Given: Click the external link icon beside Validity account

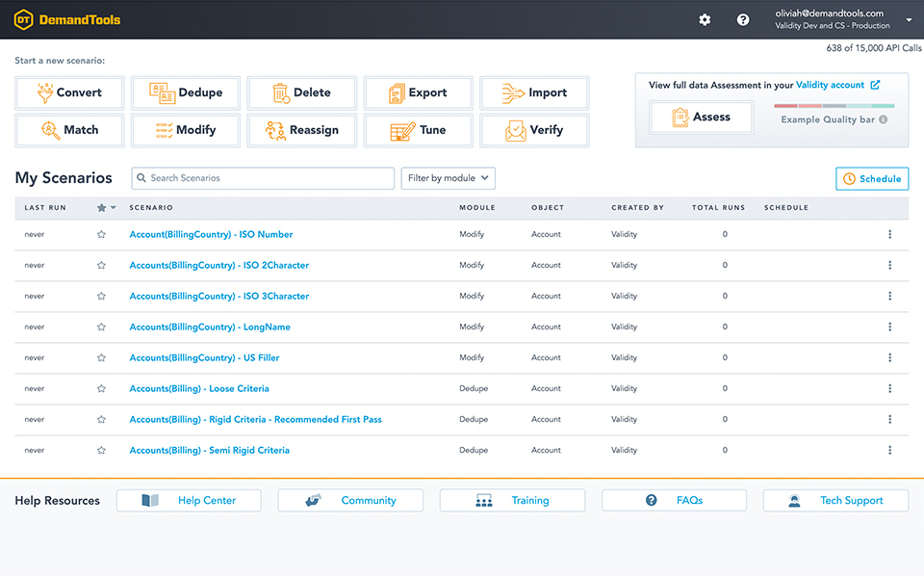Looking at the screenshot, I should (875, 85).
